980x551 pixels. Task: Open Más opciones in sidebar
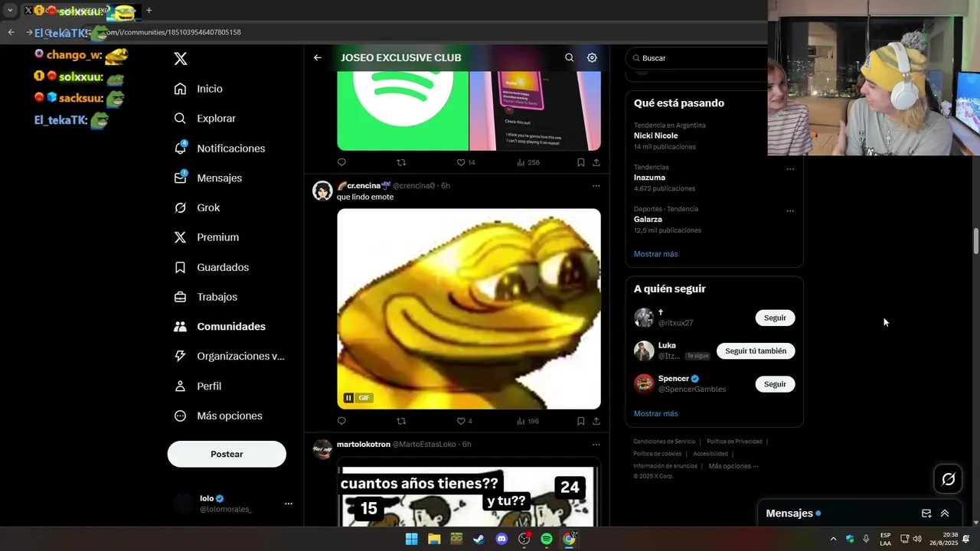pos(218,416)
